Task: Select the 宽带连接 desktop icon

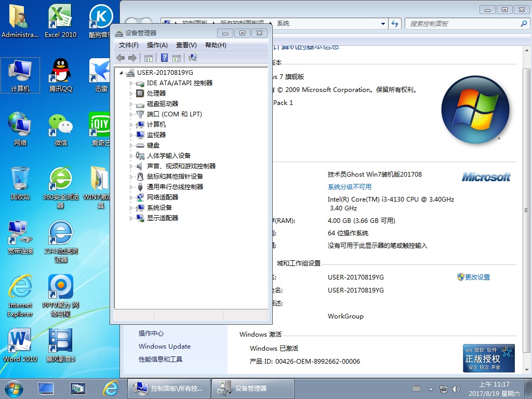Action: pyautogui.click(x=20, y=237)
